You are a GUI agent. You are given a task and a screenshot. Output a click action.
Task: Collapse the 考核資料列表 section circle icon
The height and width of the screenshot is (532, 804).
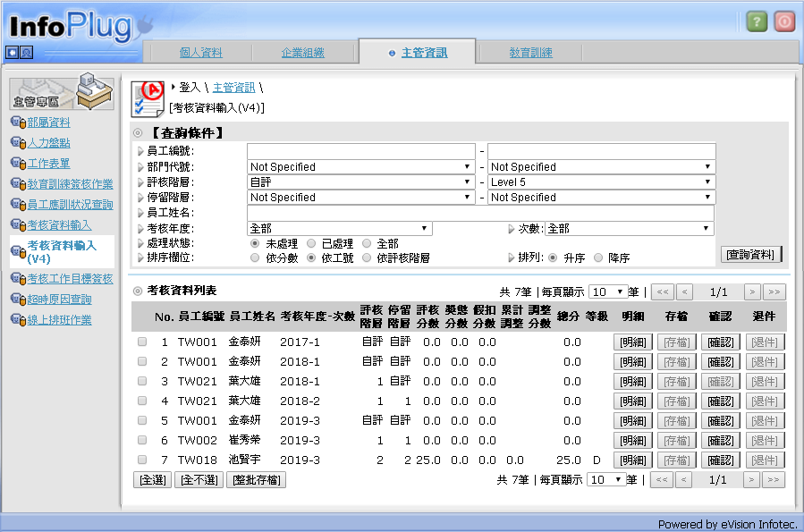coord(138,291)
